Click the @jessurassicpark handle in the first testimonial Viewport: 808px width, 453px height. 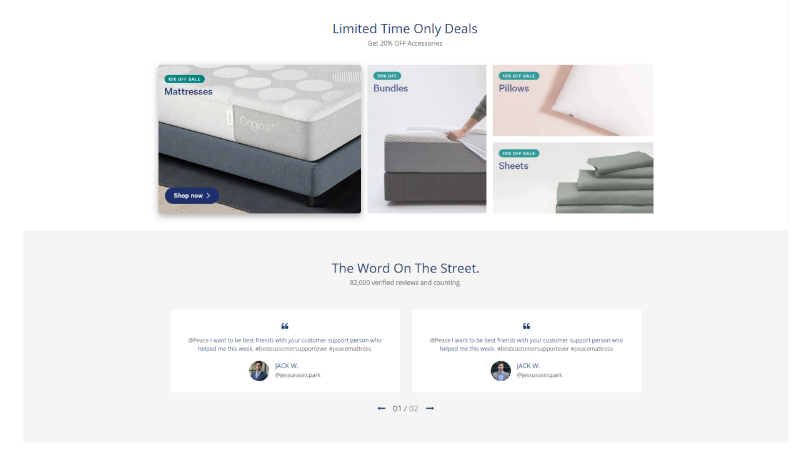(298, 375)
